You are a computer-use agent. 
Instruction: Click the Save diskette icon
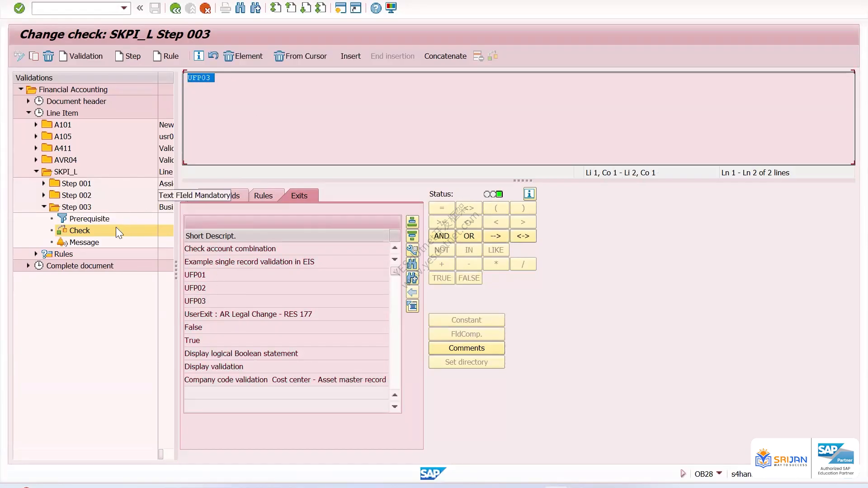tap(155, 8)
